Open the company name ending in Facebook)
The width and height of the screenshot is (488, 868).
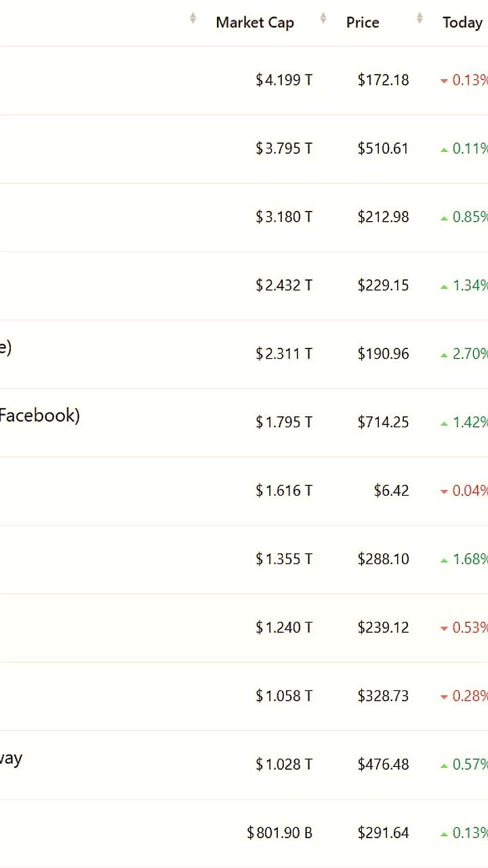pyautogui.click(x=39, y=415)
